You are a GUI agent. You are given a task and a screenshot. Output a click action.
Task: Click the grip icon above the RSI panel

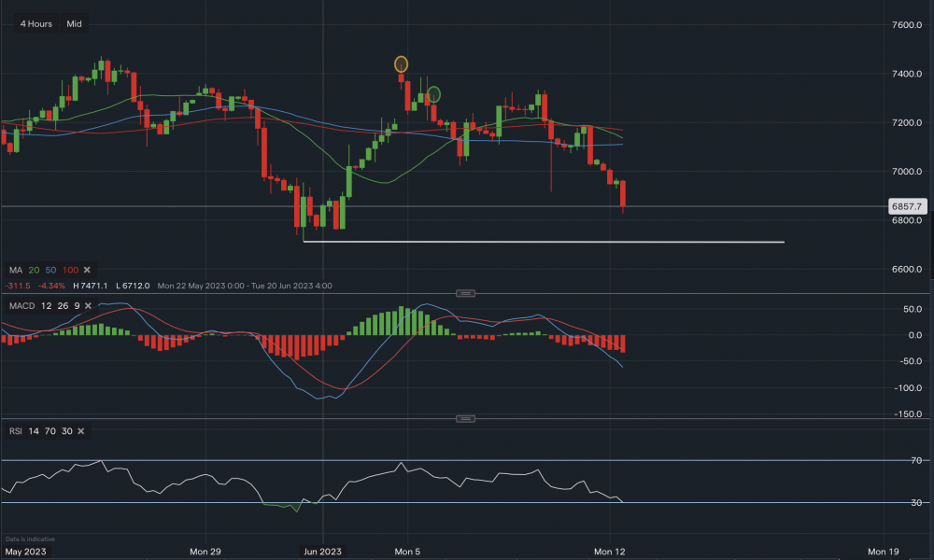[x=465, y=418]
